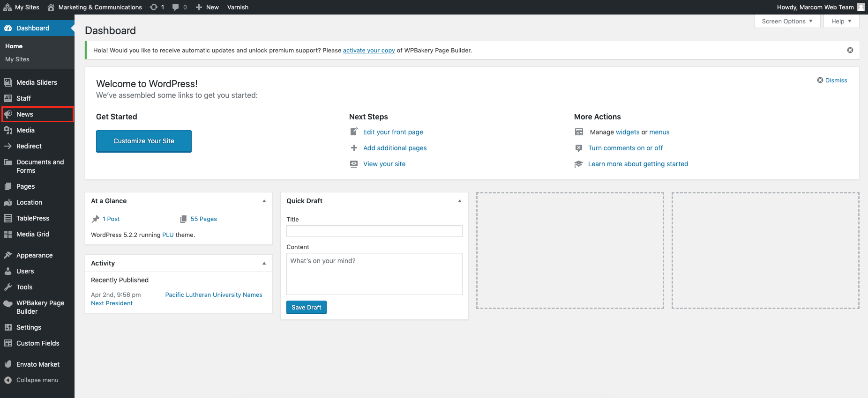The height and width of the screenshot is (398, 868).
Task: Click the Dashboard gauge icon in sidebar
Action: [x=8, y=28]
